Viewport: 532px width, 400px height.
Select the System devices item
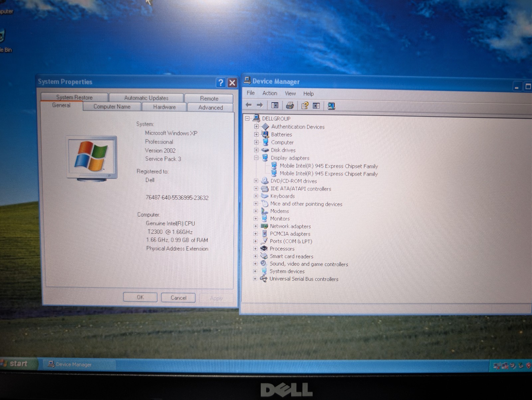point(287,271)
